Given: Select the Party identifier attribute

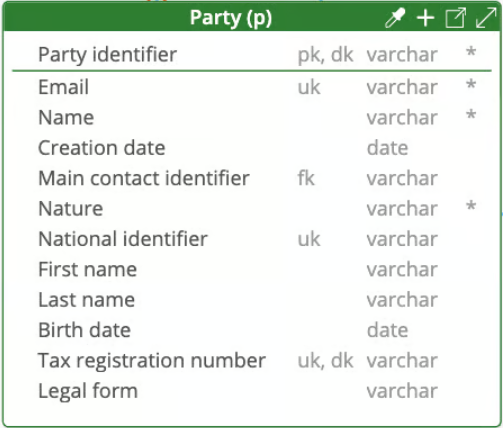Looking at the screenshot, I should [x=252, y=54].
